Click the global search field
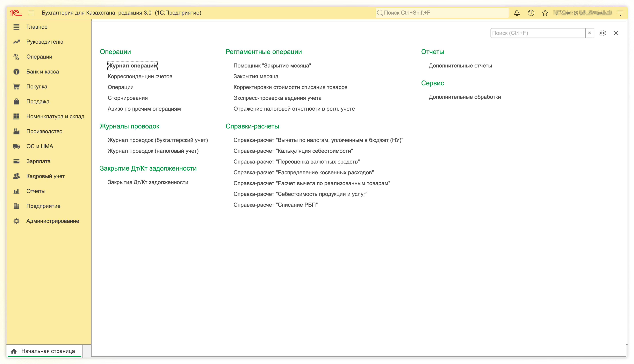Image resolution: width=634 pixels, height=364 pixels. click(442, 13)
